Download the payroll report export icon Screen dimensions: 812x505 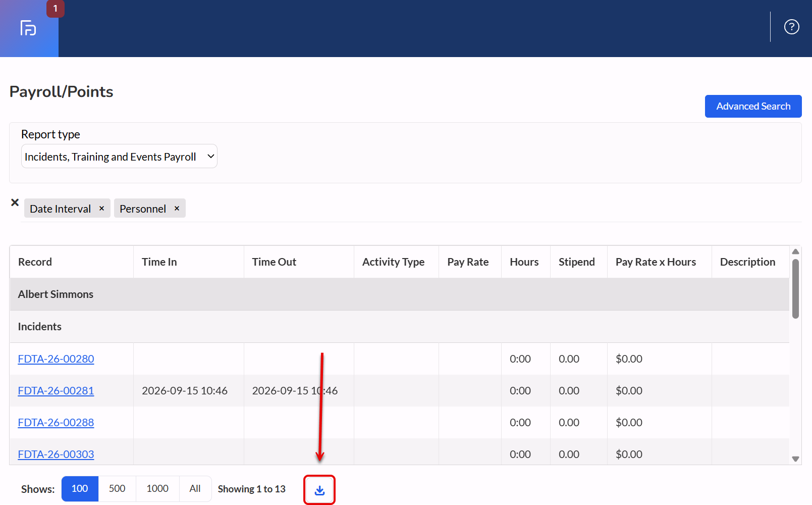point(319,490)
